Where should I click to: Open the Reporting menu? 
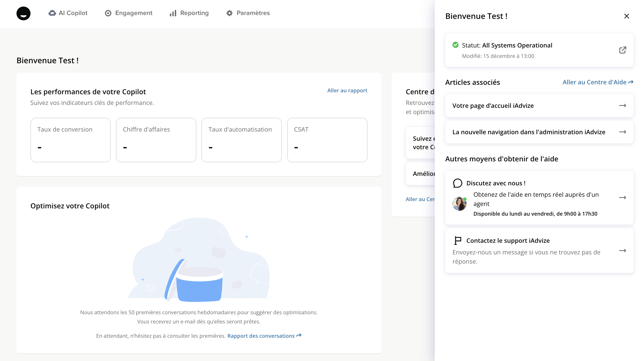194,13
